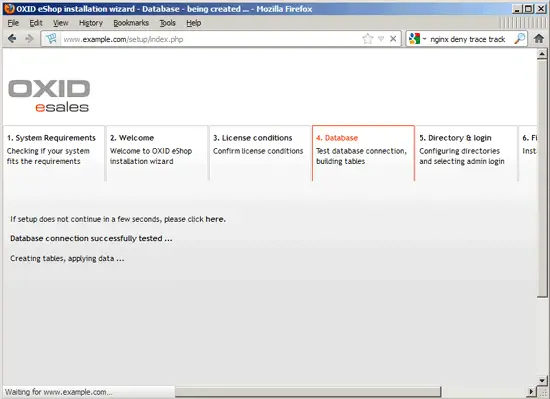Click the browser Back arrow button
The image size is (550, 399).
pyautogui.click(x=12, y=39)
